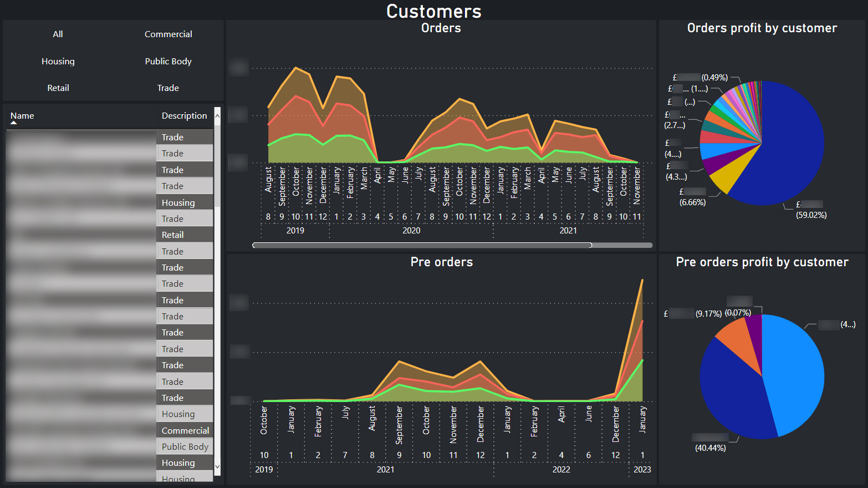Image resolution: width=868 pixels, height=488 pixels.
Task: Select the Retail row in Description column
Action: point(185,235)
